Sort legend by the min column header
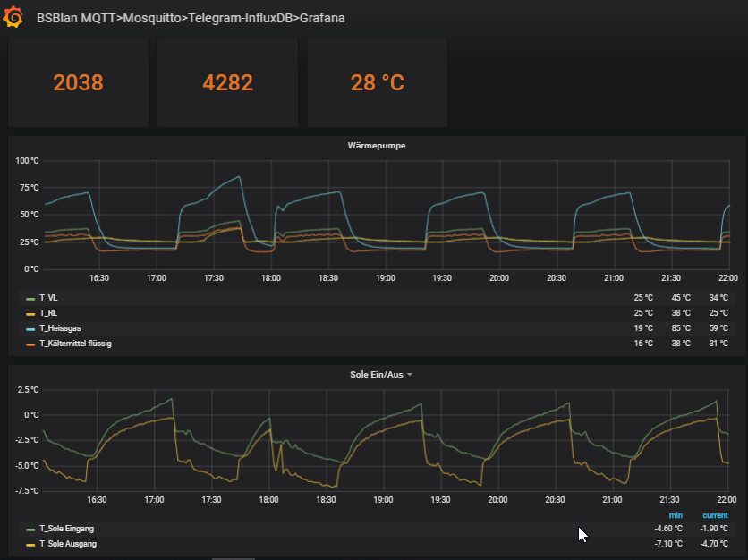This screenshot has height=560, width=748. 676,515
